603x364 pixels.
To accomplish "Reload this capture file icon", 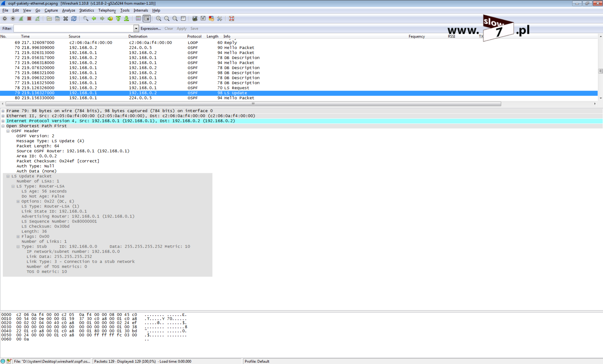I will [74, 19].
